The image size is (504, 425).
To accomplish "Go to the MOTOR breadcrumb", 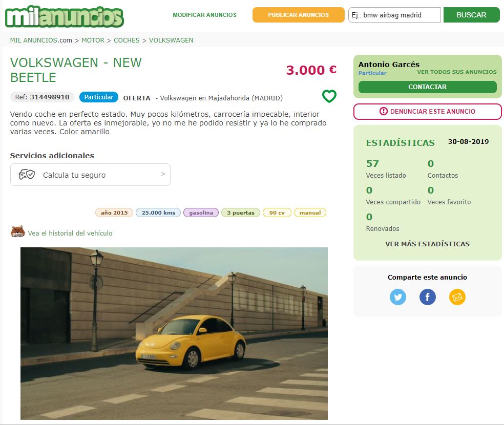I will (x=93, y=40).
